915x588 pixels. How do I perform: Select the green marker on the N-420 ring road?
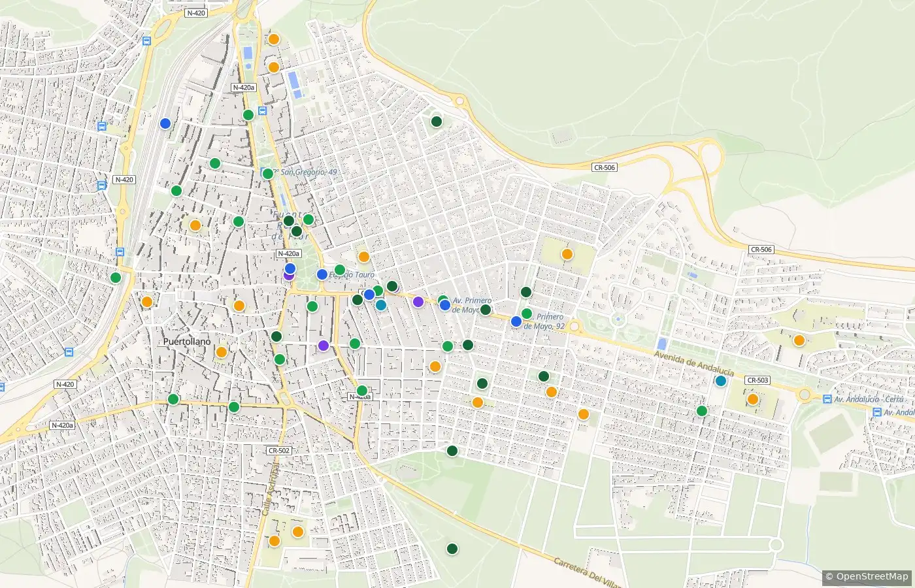pyautogui.click(x=116, y=278)
